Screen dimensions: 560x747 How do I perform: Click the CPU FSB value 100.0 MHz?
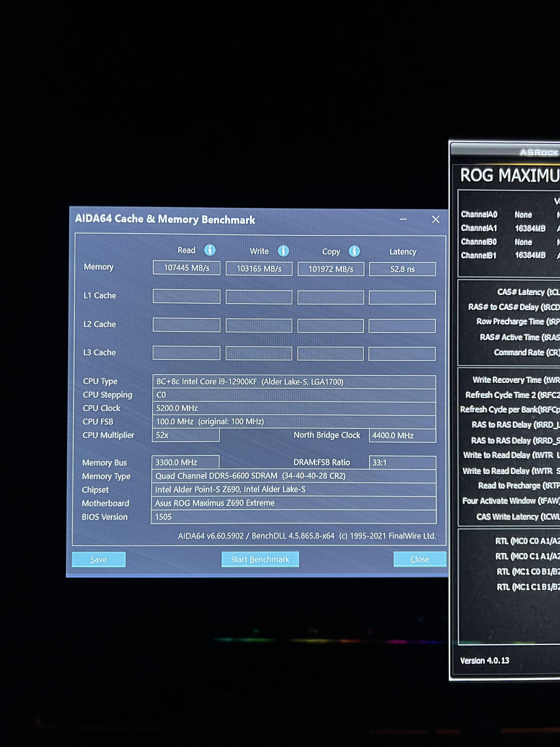(x=294, y=422)
